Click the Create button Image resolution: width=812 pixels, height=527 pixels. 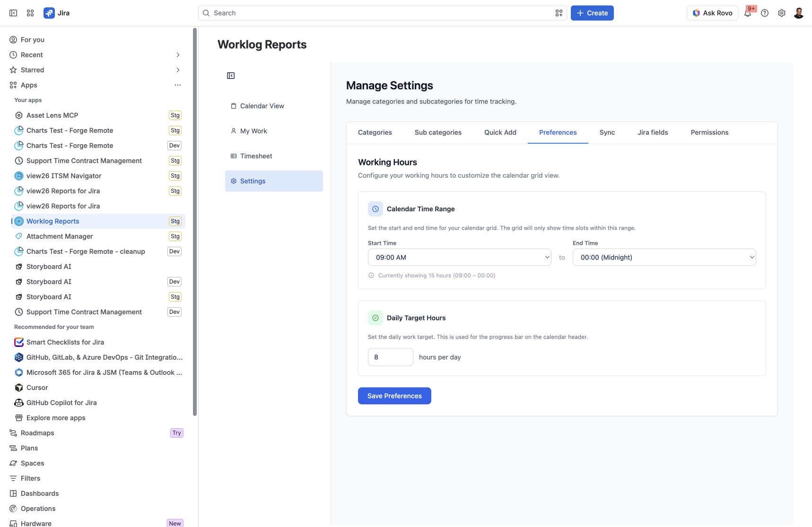pyautogui.click(x=592, y=13)
